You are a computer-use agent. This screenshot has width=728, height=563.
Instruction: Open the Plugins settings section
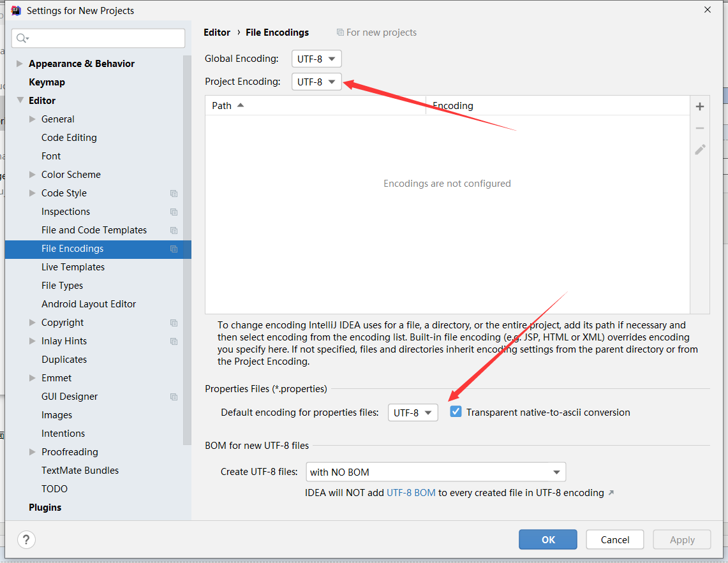coord(45,508)
